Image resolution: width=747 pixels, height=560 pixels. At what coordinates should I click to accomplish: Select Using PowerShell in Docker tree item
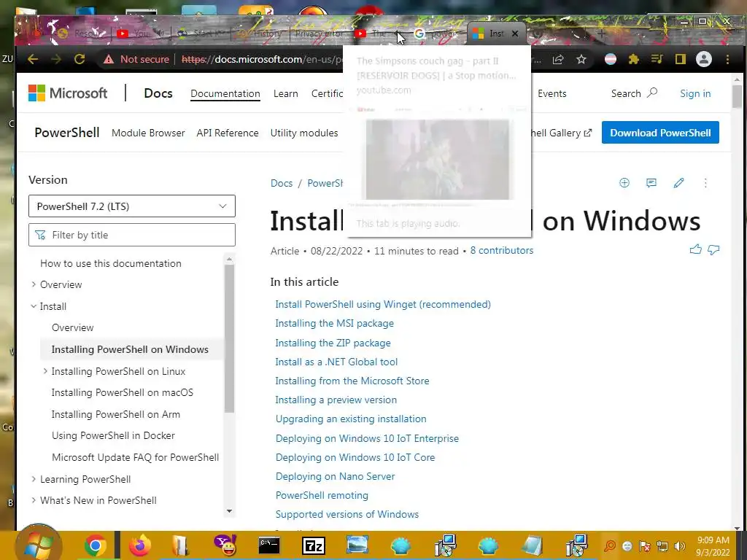[x=113, y=435]
